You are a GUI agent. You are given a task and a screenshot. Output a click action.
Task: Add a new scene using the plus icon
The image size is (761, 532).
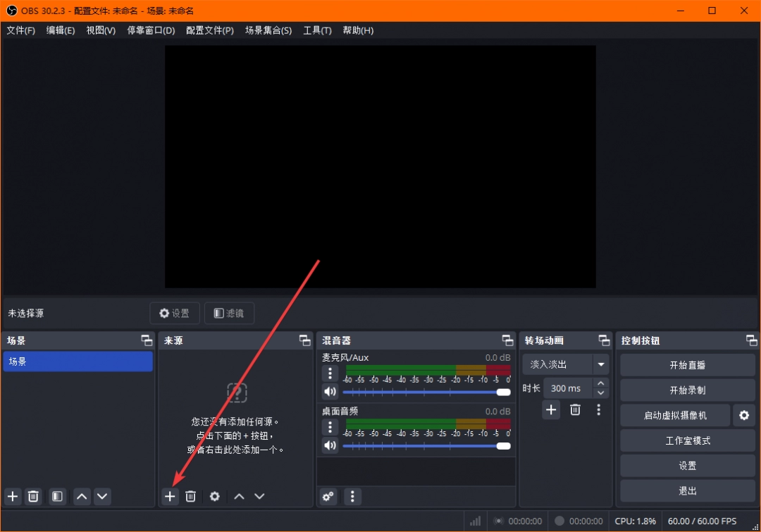click(x=12, y=496)
